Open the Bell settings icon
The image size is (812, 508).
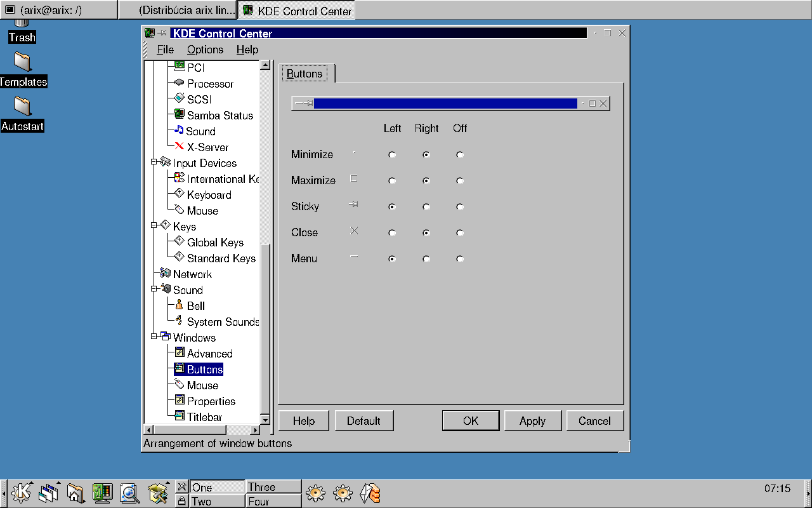point(180,305)
